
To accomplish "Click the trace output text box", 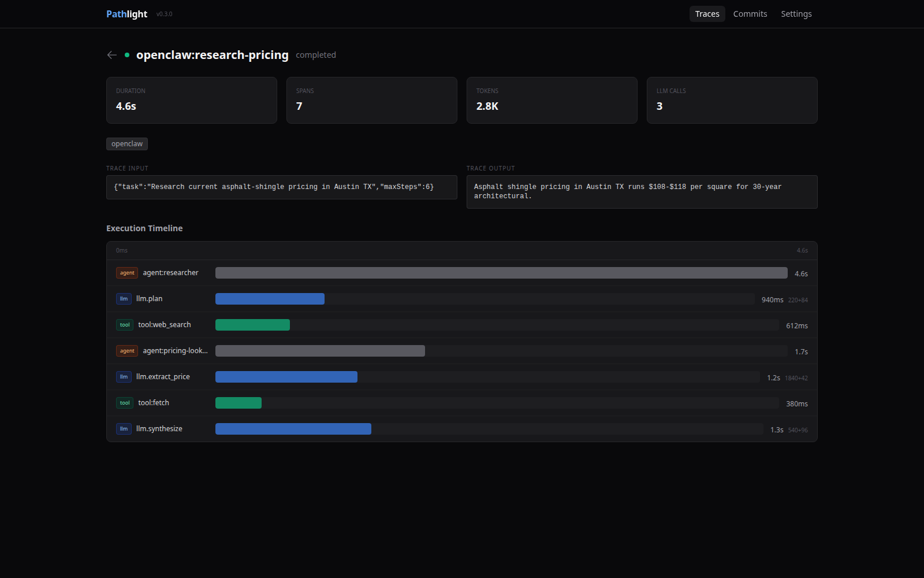I will pyautogui.click(x=642, y=192).
